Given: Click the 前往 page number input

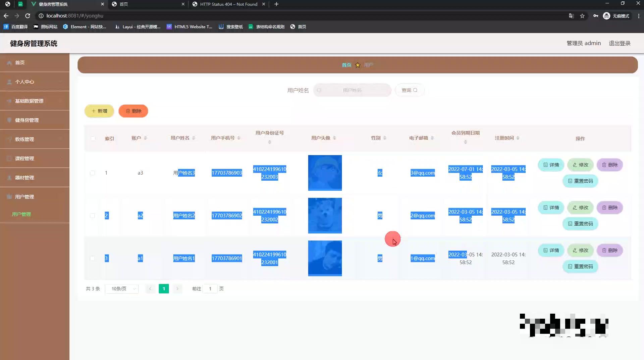Looking at the screenshot, I should (210, 288).
